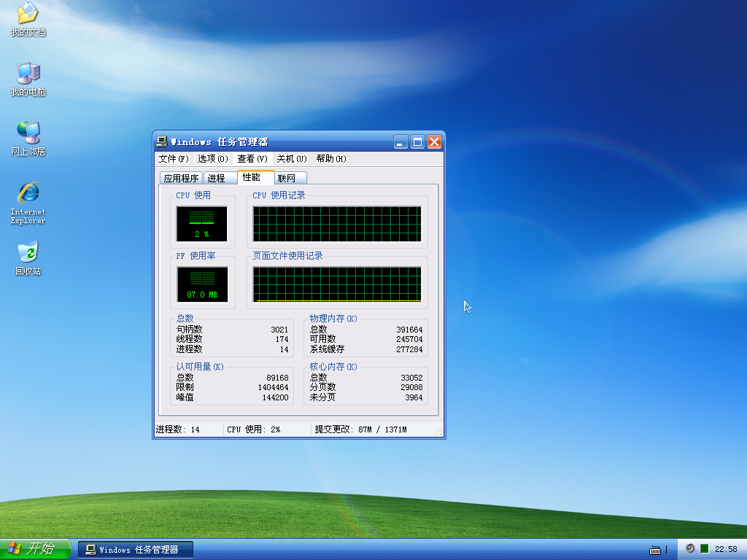The image size is (747, 560).
Task: Click the commit charge total 89168
Action: [x=277, y=378]
